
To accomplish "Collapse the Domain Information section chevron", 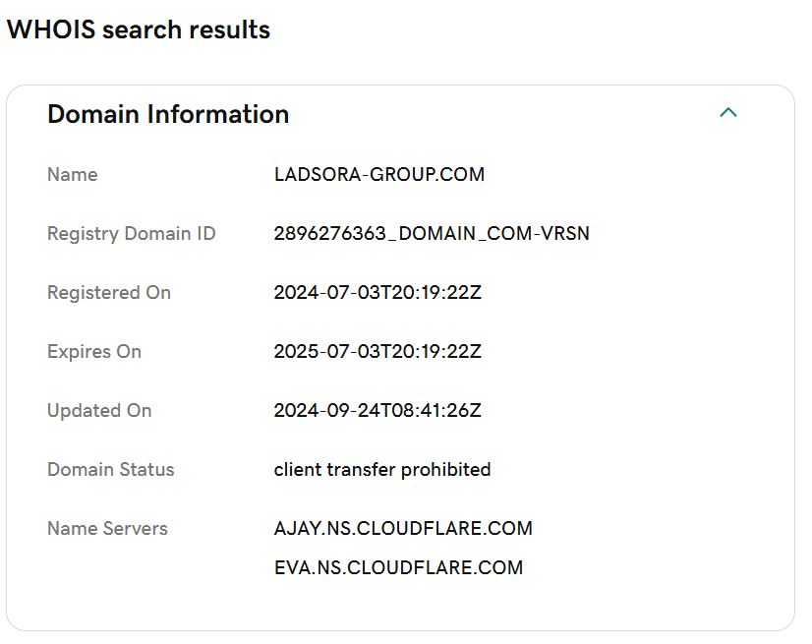I will (728, 112).
